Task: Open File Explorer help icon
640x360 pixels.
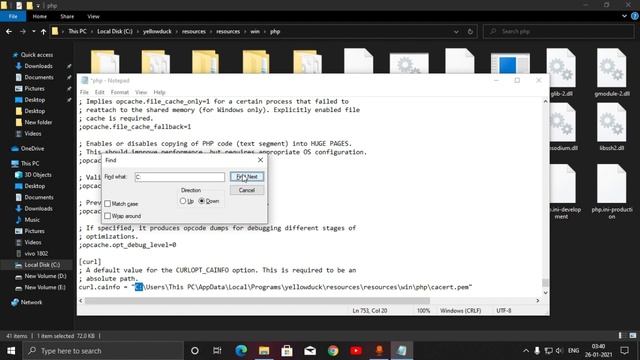Action: 635,16
